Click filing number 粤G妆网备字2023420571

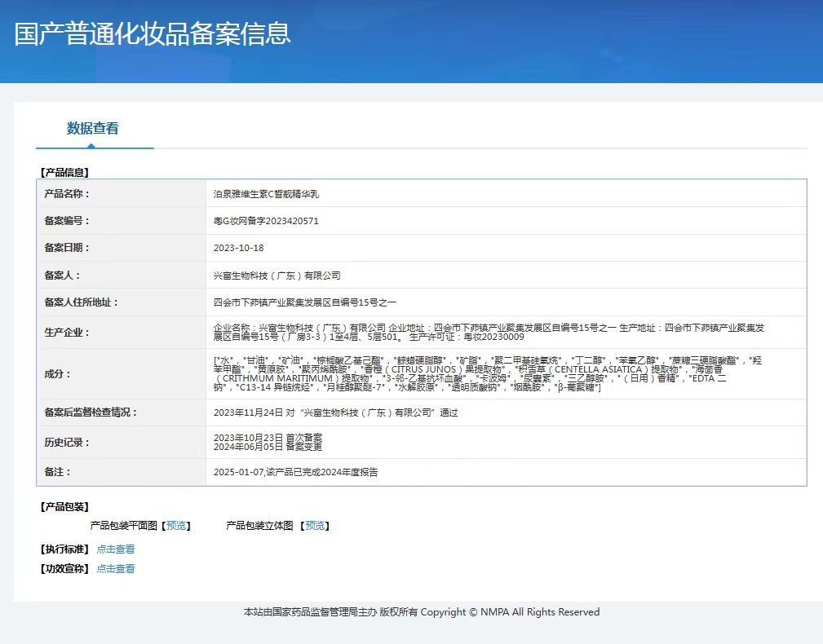coord(266,221)
